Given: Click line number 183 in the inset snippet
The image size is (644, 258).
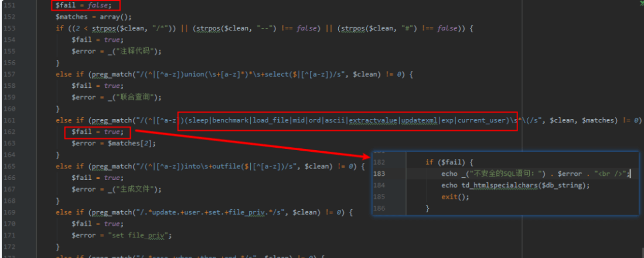Looking at the screenshot, I should pyautogui.click(x=379, y=174).
